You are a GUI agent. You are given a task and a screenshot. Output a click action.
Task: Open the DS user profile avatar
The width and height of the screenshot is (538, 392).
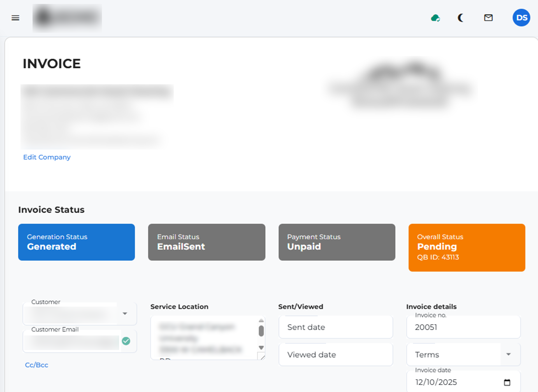(521, 18)
